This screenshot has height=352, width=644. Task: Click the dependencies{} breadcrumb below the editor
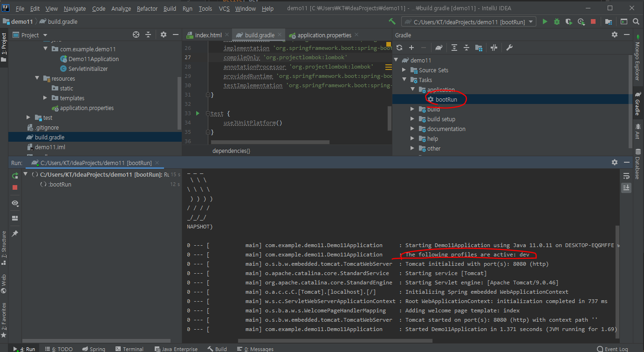tap(231, 151)
